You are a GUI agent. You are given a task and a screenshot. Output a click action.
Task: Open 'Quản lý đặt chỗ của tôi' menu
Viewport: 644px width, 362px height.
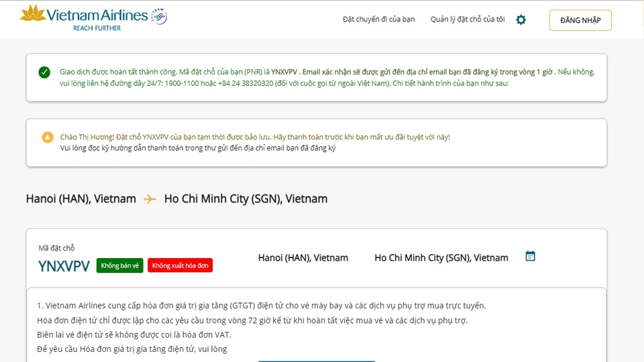coord(468,19)
